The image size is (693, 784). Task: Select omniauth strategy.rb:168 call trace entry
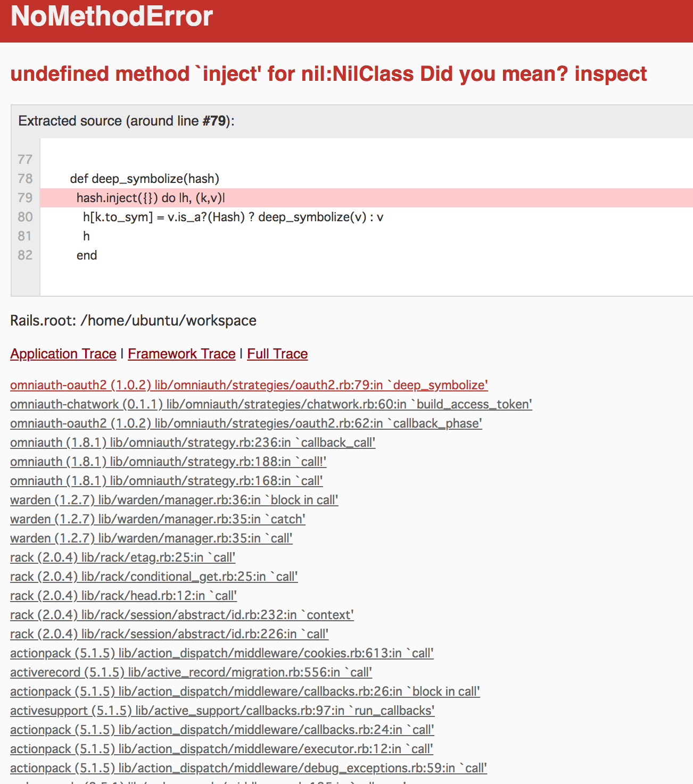point(166,481)
